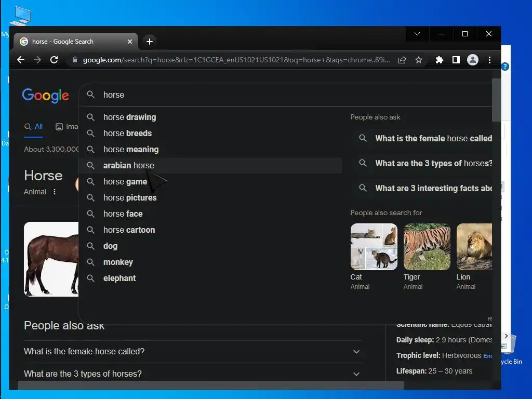Select suggestion 'horse drawing'
532x399 pixels.
(210, 117)
